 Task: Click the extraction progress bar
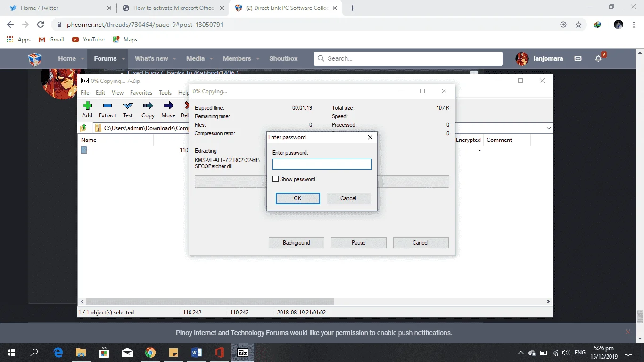(322, 181)
